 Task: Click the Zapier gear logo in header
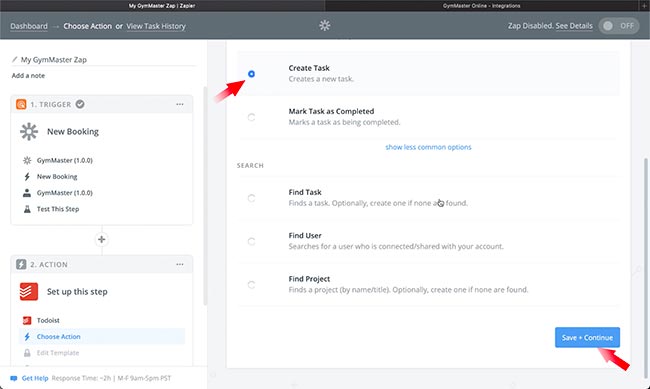(325, 26)
